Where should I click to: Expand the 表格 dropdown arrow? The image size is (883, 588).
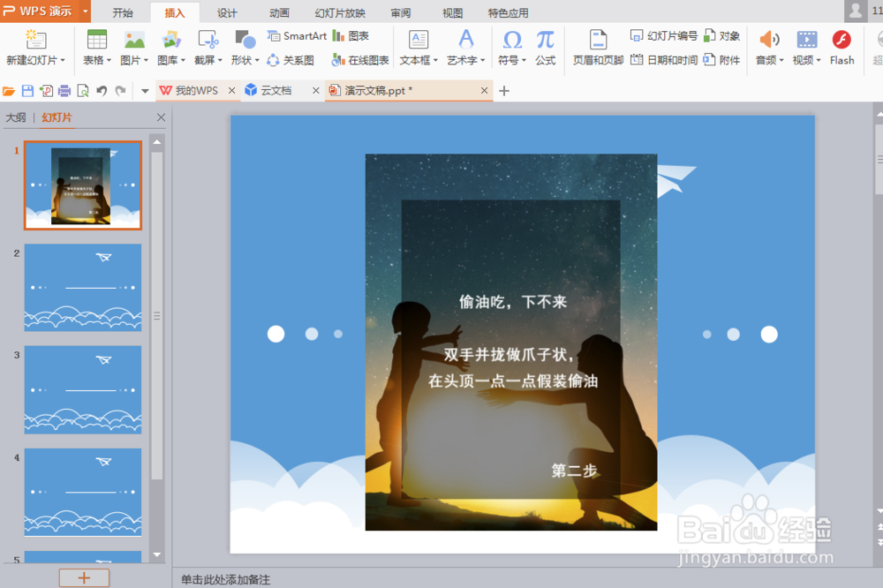(109, 60)
